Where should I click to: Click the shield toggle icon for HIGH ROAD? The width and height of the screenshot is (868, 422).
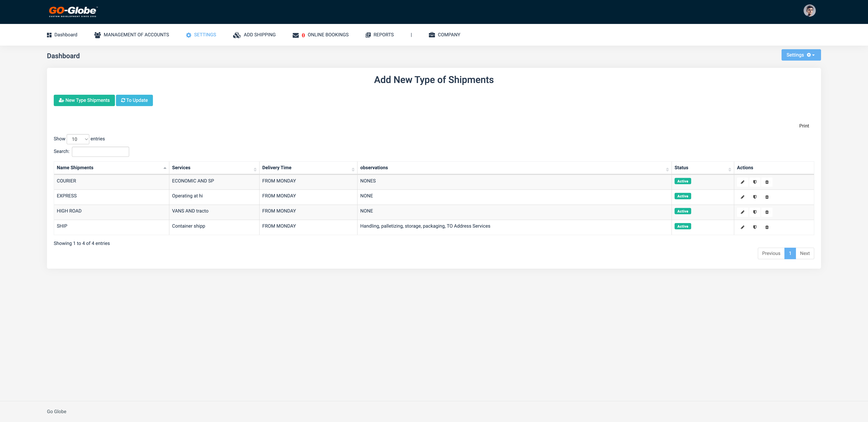[755, 212]
